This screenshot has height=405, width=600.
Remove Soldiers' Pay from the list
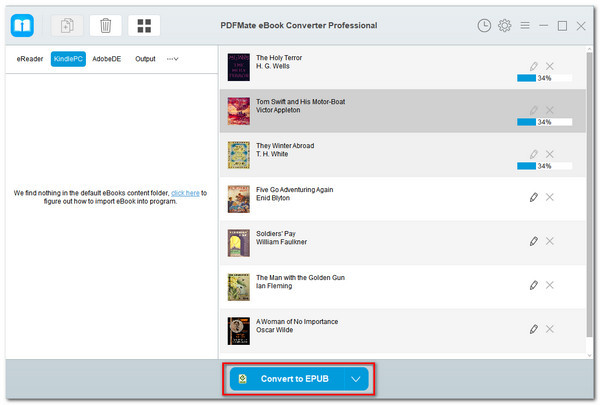(x=550, y=241)
